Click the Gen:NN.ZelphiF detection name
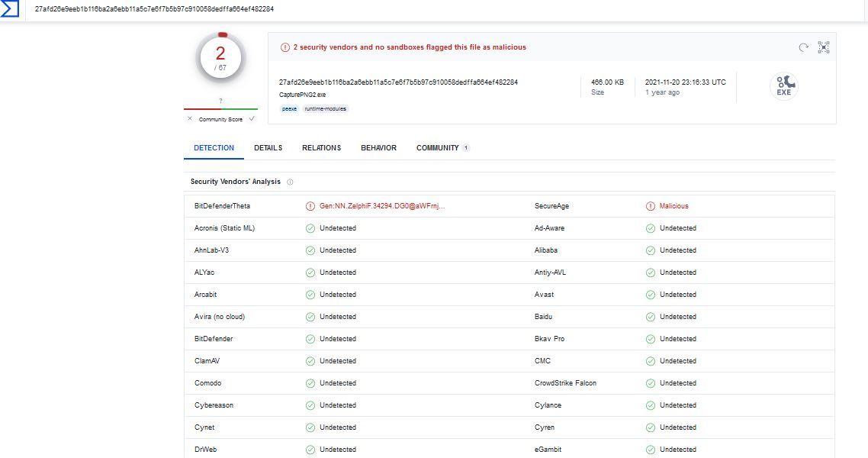Image resolution: width=868 pixels, height=458 pixels. (x=382, y=206)
